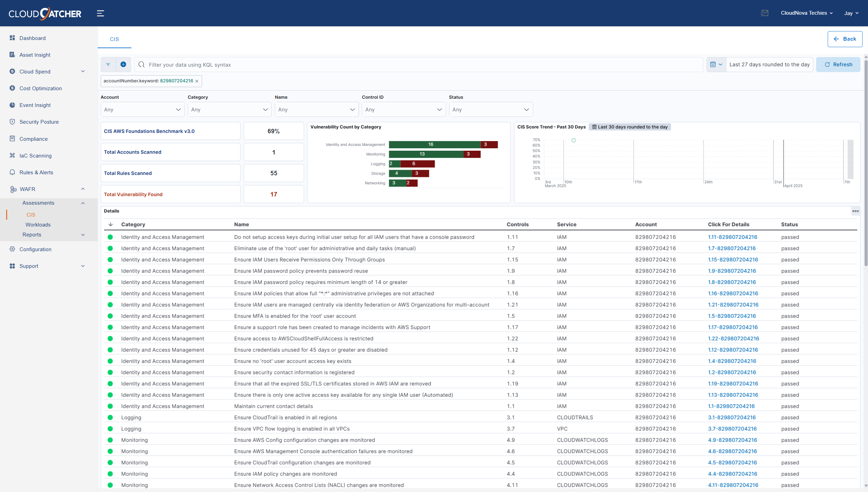Image resolution: width=868 pixels, height=492 pixels.
Task: Open the 1.22-829807204216 details link
Action: coord(734,339)
